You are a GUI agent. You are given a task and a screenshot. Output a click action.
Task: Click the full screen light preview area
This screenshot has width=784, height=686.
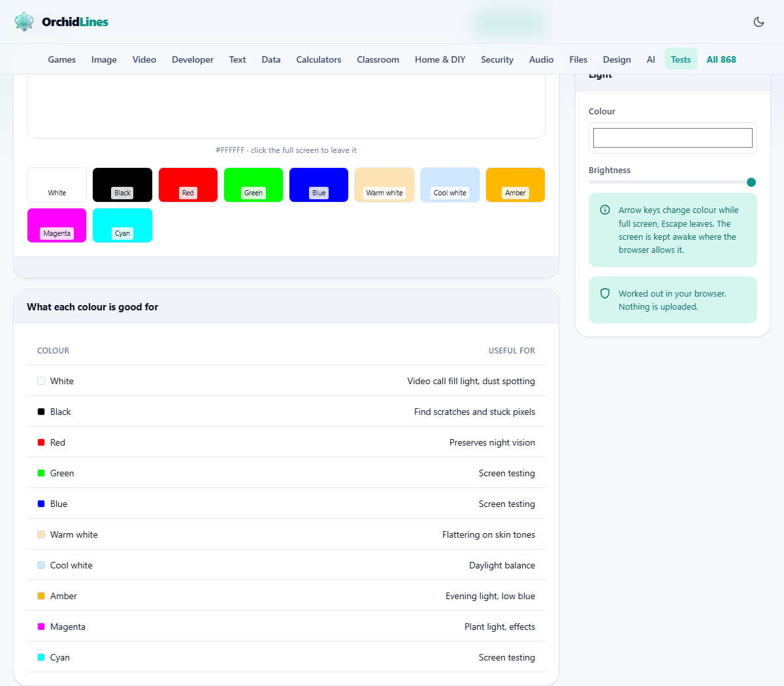click(286, 106)
